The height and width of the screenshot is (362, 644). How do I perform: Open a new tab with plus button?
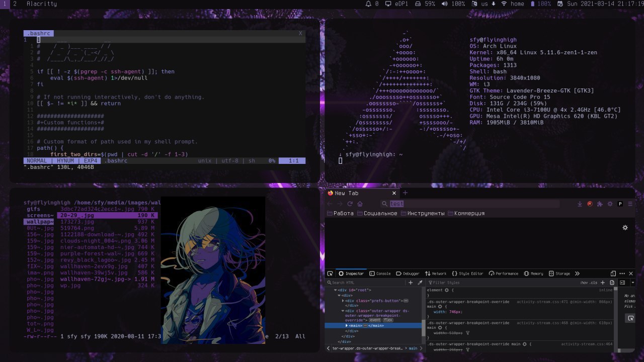click(x=405, y=193)
